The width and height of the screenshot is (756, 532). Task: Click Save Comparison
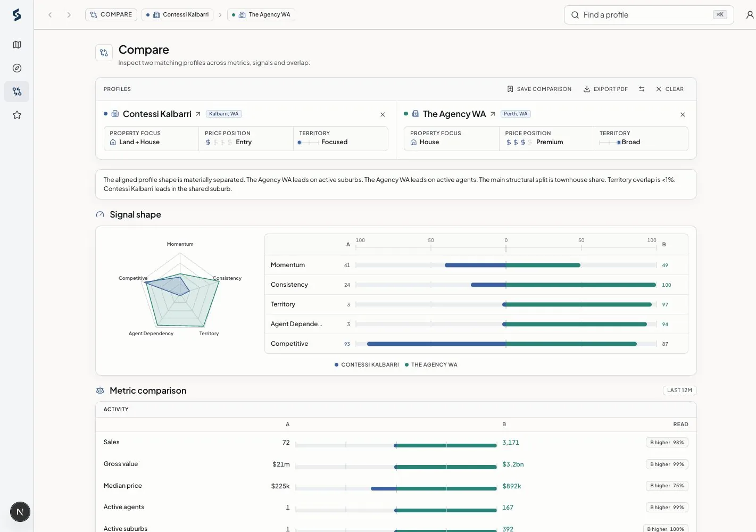click(x=539, y=89)
